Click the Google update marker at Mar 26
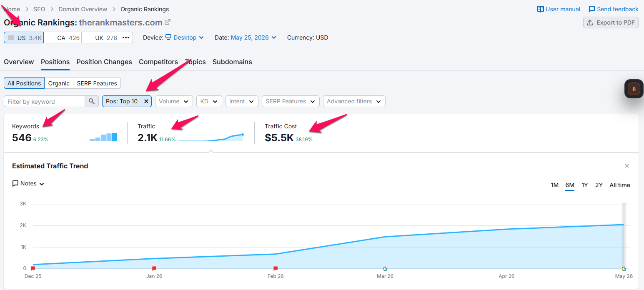This screenshot has height=290, width=644. [385, 269]
